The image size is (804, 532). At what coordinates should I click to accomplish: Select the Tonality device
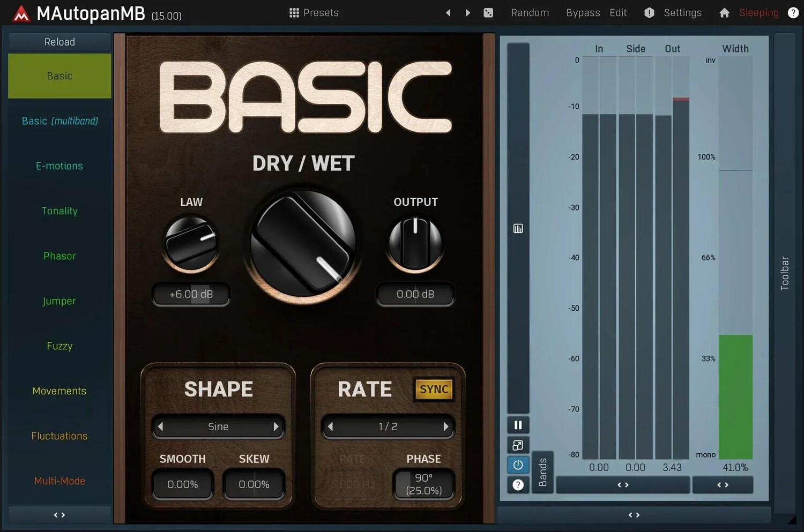pyautogui.click(x=59, y=211)
